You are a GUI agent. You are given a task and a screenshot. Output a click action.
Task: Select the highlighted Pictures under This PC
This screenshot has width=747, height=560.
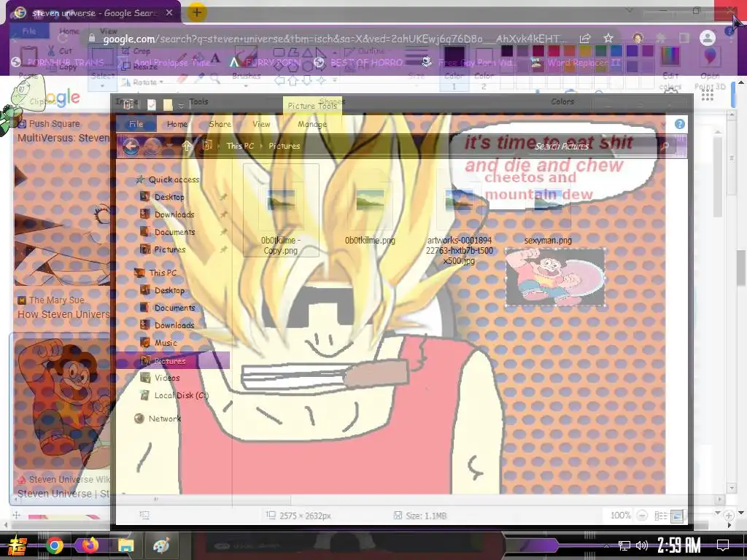[173, 360]
